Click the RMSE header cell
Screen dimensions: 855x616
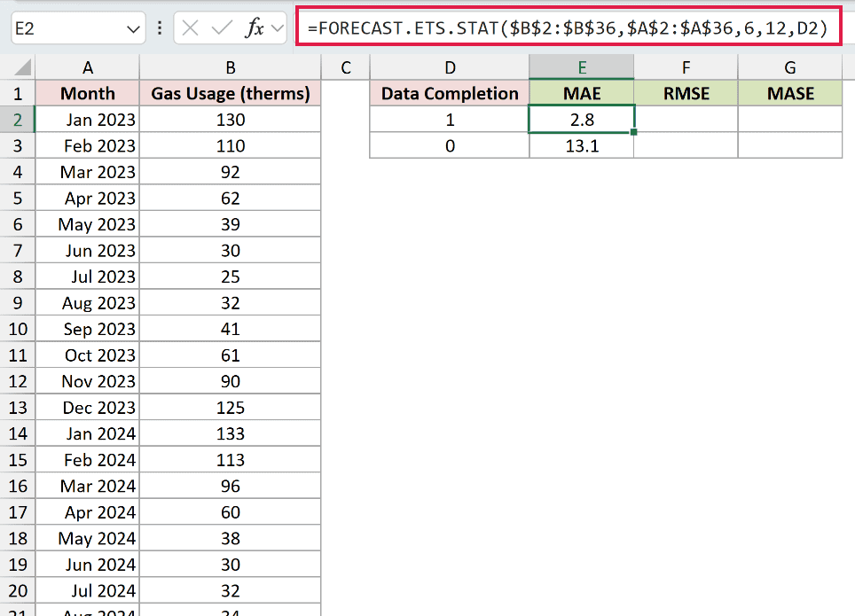686,93
